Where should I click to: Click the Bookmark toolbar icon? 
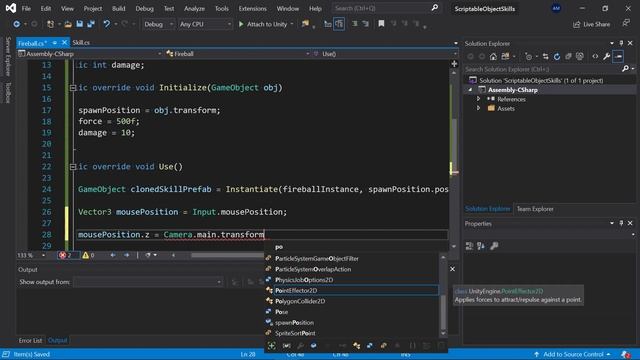pyautogui.click(x=381, y=24)
